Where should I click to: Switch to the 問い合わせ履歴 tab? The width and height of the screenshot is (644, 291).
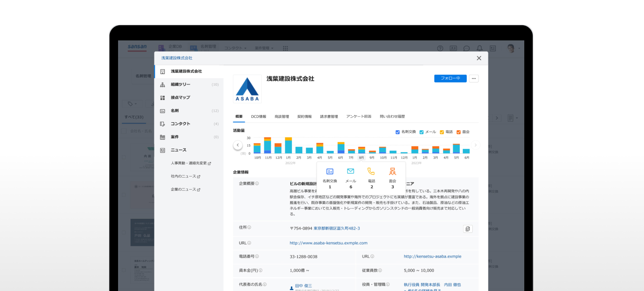click(392, 117)
